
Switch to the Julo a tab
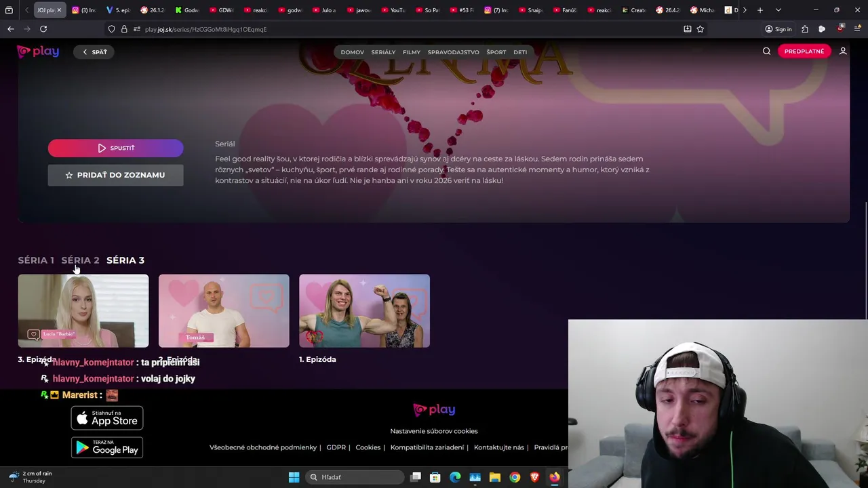click(323, 10)
